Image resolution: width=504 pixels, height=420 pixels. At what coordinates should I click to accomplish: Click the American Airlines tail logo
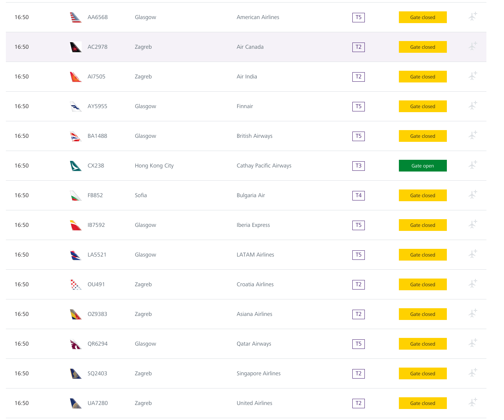click(75, 17)
